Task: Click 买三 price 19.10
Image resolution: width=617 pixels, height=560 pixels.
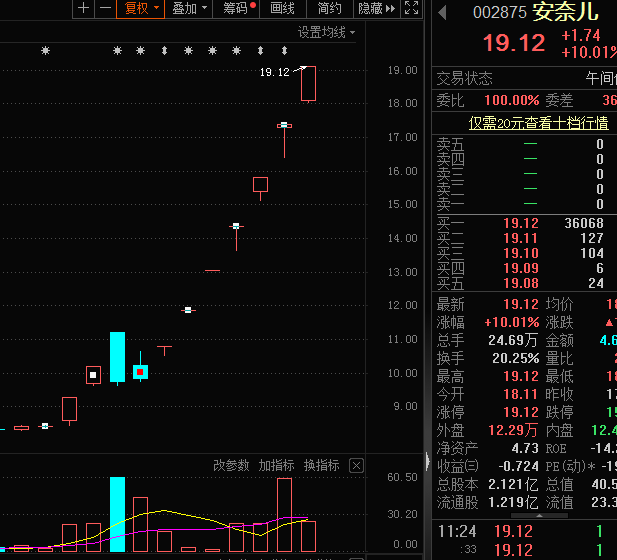Action: (x=521, y=253)
